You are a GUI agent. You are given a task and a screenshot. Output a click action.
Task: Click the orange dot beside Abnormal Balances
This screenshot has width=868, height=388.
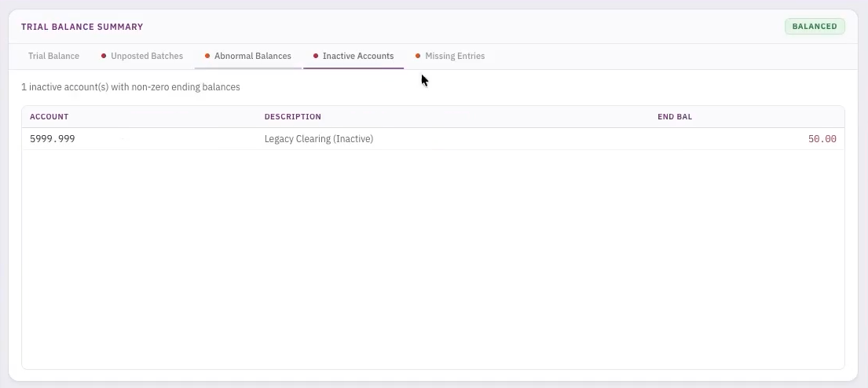point(207,56)
